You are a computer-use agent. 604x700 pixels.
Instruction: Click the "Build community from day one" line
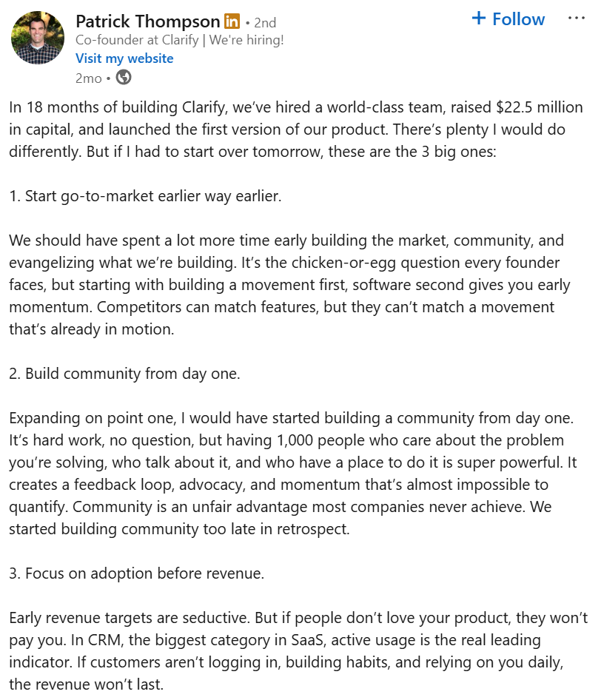tap(124, 374)
